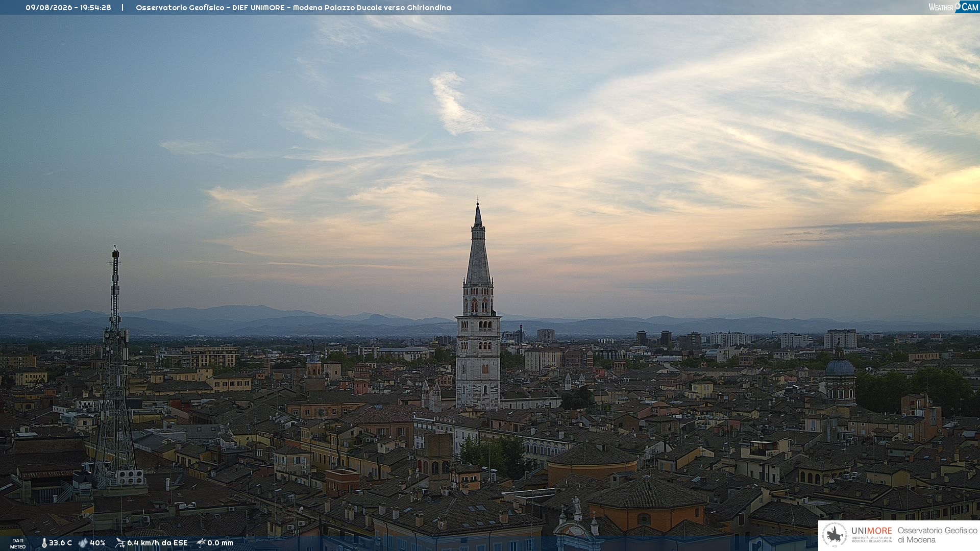Image resolution: width=980 pixels, height=551 pixels.
Task: Select the 6.4 km/h da ESE wind reading
Action: pyautogui.click(x=157, y=543)
